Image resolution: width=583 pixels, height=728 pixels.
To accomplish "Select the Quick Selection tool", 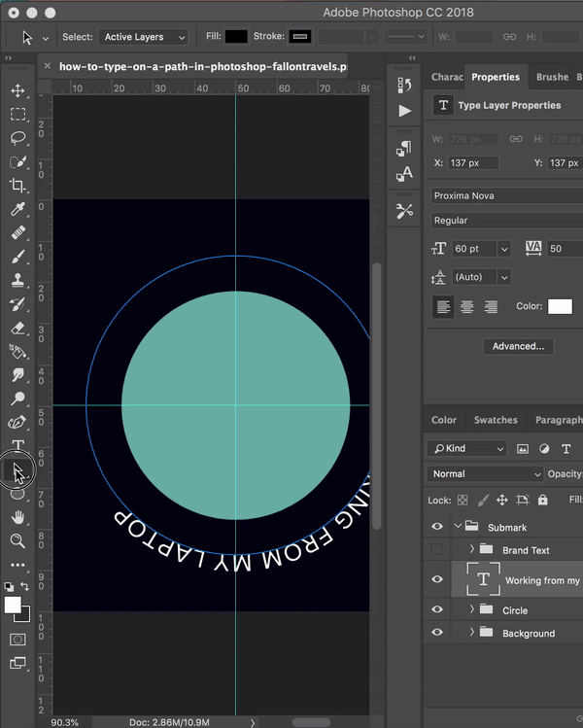I will (x=17, y=161).
